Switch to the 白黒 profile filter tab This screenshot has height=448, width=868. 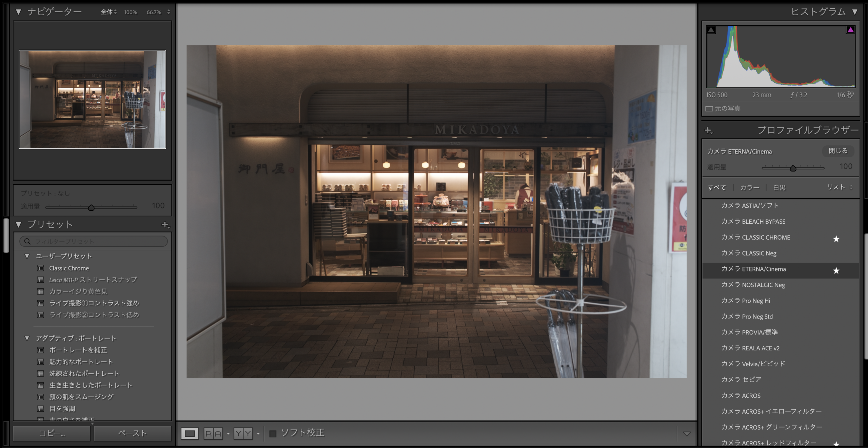[779, 188]
